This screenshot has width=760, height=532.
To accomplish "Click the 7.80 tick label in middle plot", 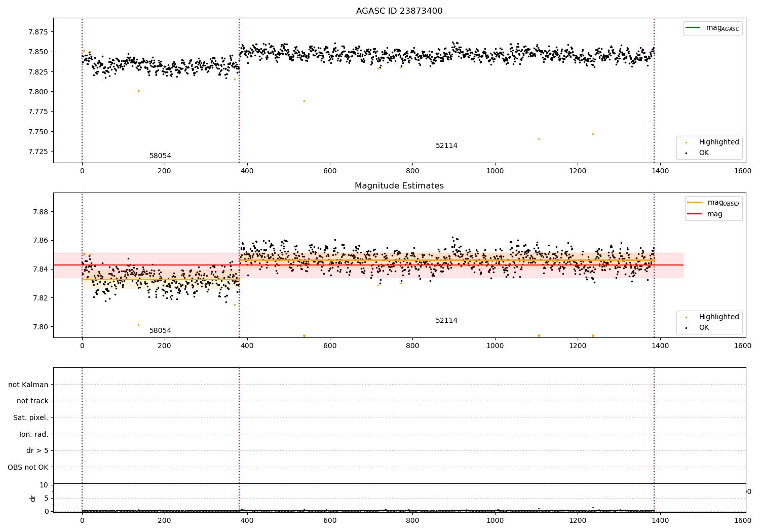I will 40,327.
